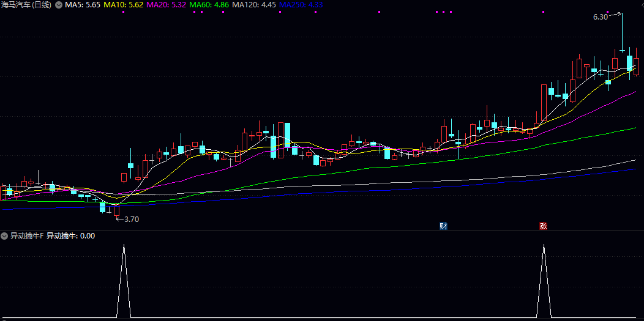Viewport: 644px width, 321px height.
Task: Click the 异动擒牛F indicator name
Action: (x=27, y=236)
